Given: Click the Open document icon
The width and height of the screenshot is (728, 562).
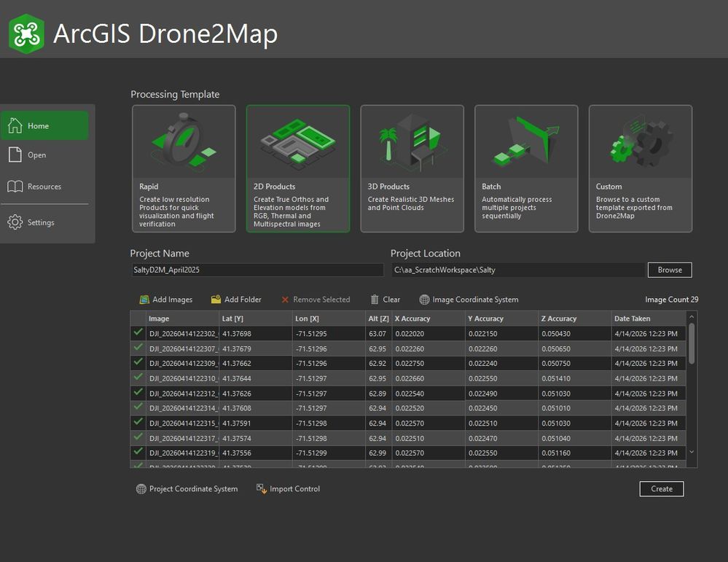Looking at the screenshot, I should pyautogui.click(x=15, y=155).
